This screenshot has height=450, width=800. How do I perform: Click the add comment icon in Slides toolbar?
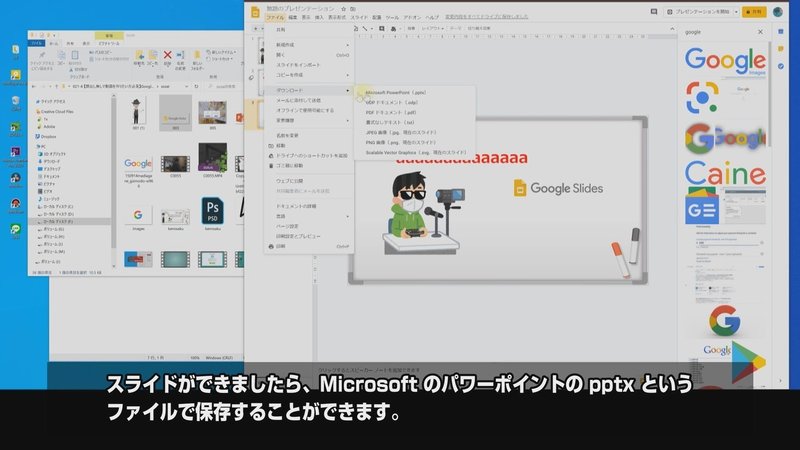(382, 29)
